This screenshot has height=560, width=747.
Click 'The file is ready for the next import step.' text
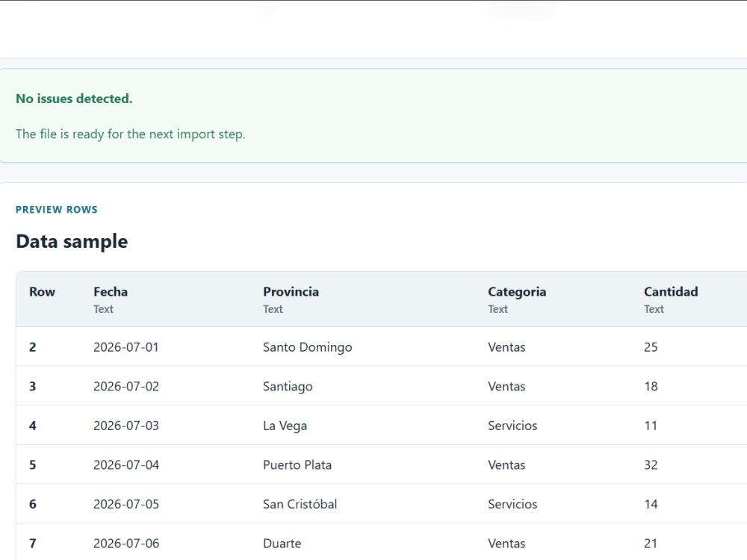[x=131, y=134]
